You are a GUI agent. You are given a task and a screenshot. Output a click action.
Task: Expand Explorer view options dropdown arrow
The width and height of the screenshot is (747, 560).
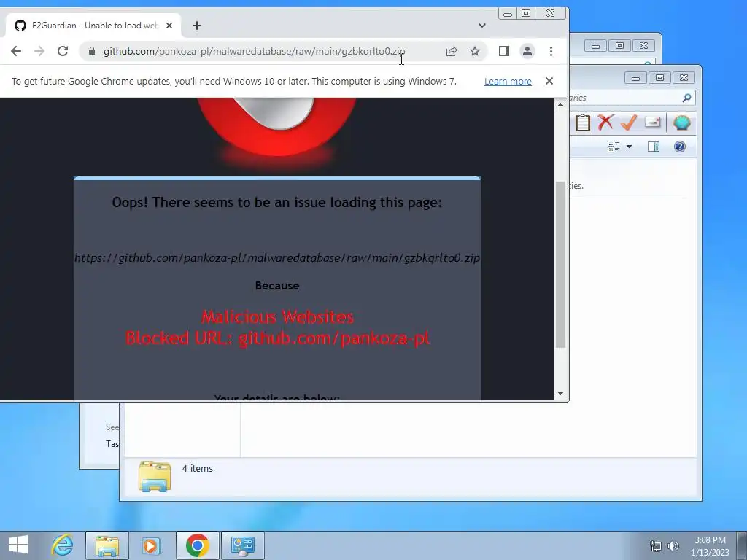click(x=629, y=147)
